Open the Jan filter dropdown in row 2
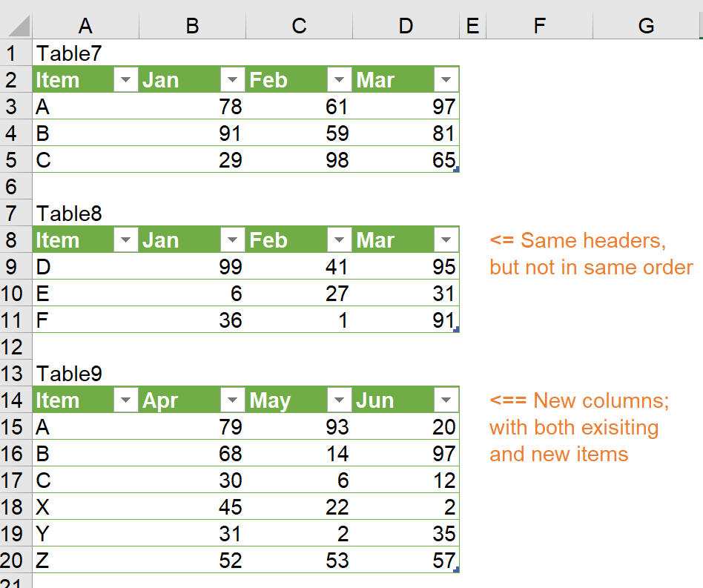The image size is (703, 588). 233,80
